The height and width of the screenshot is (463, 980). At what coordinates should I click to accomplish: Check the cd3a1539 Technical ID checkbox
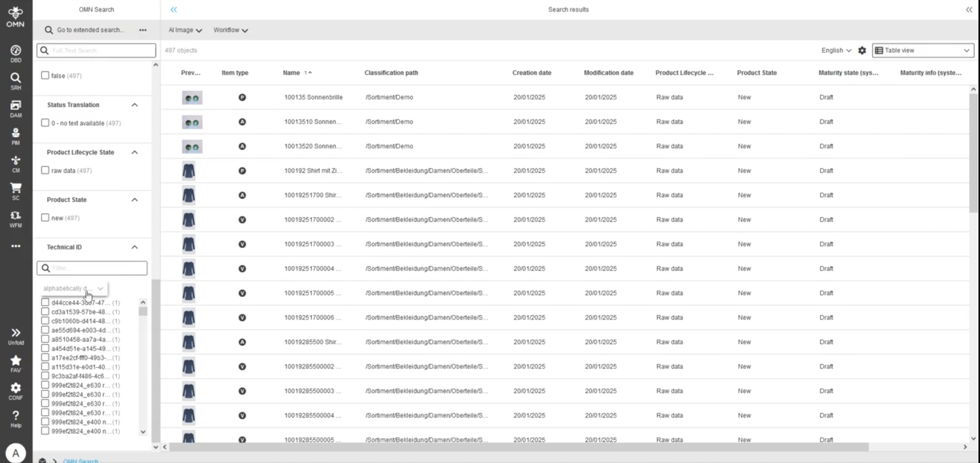(45, 312)
